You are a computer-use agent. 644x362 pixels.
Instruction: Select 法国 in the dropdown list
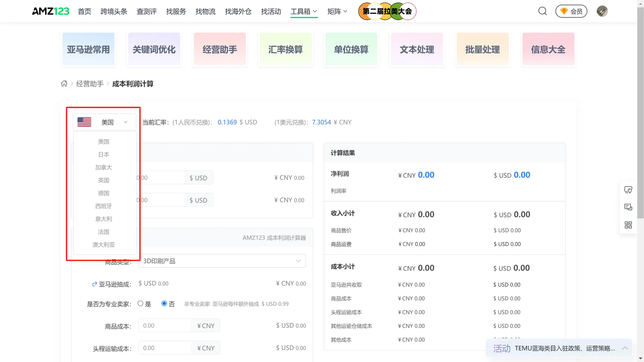pos(104,232)
